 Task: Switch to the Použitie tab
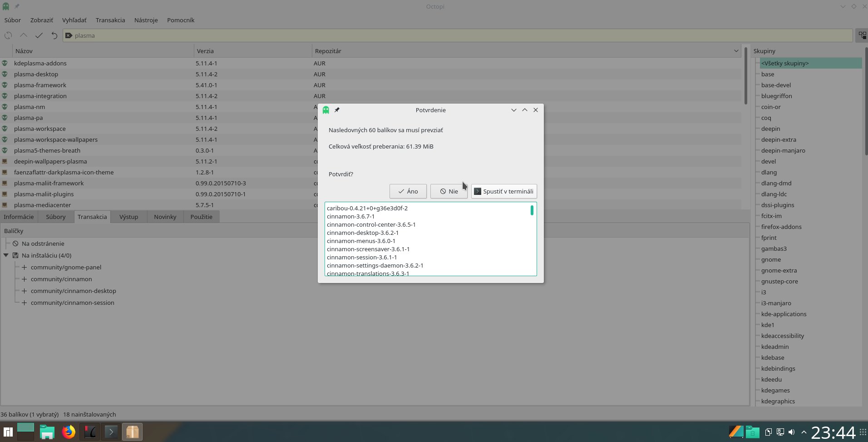[x=202, y=217]
